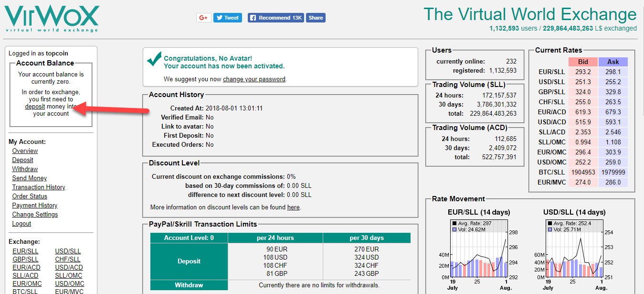Open the Payment History link
The height and width of the screenshot is (294, 644).
click(x=35, y=205)
